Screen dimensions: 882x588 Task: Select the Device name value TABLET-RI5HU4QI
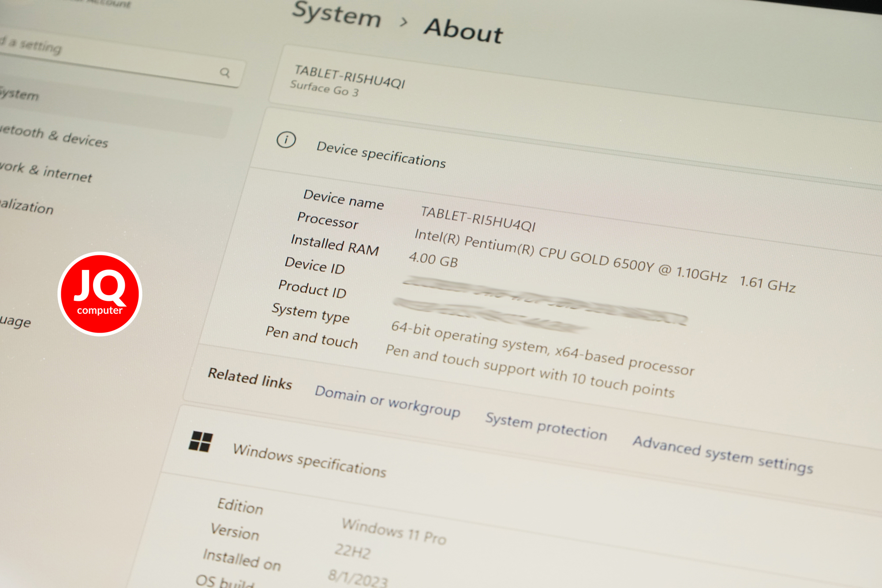click(x=478, y=219)
